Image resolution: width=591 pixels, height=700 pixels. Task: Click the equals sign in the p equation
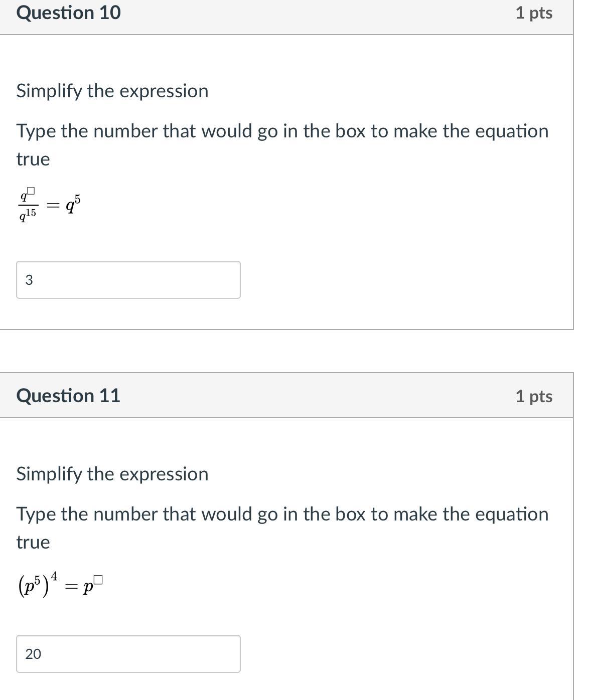71,587
